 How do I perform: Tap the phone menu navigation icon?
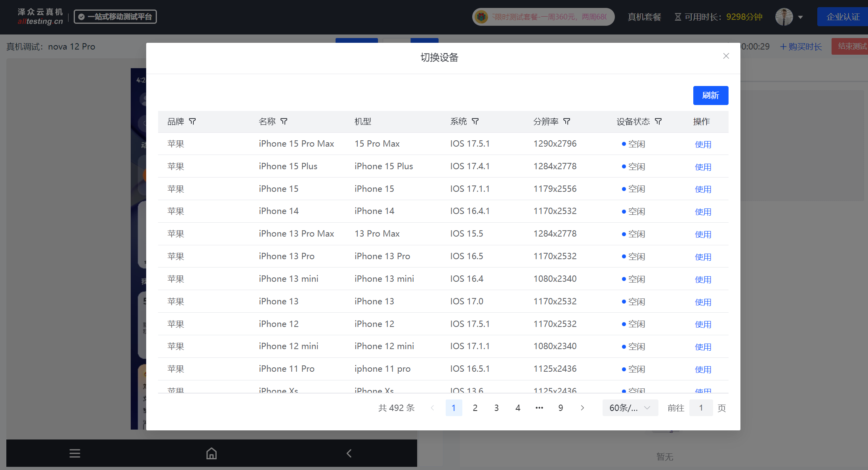tap(75, 453)
